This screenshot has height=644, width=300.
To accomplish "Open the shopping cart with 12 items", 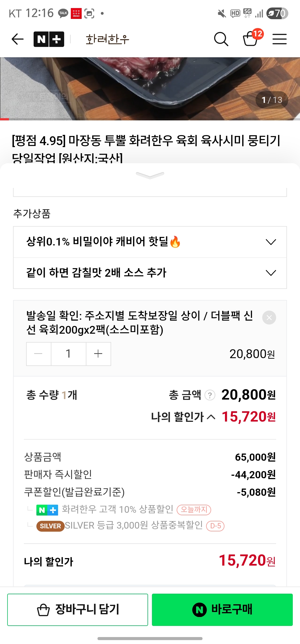I will click(x=251, y=39).
